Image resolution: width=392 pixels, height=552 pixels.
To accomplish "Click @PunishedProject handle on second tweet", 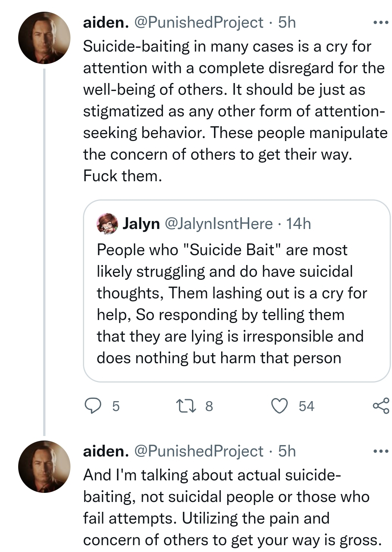I will click(199, 451).
